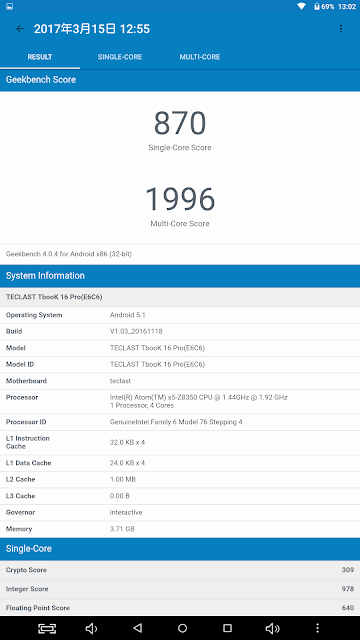This screenshot has width=360, height=640.
Task: Tap the 870 Single-Core Score value
Action: (180, 123)
